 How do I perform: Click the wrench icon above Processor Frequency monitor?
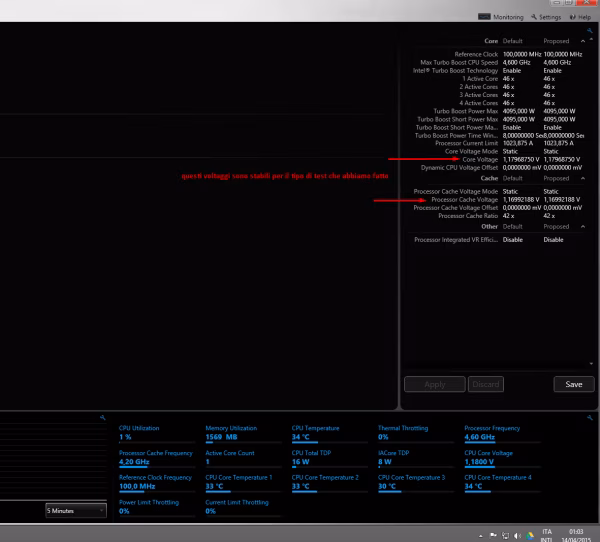pyautogui.click(x=590, y=418)
